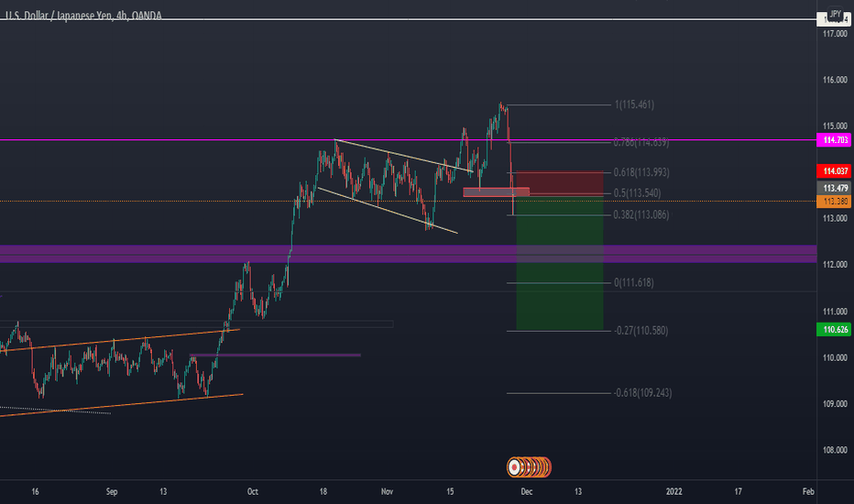This screenshot has width=854, height=504.
Task: Click the U.S. Dollar / Japanese Yen chart title
Action: tap(83, 16)
